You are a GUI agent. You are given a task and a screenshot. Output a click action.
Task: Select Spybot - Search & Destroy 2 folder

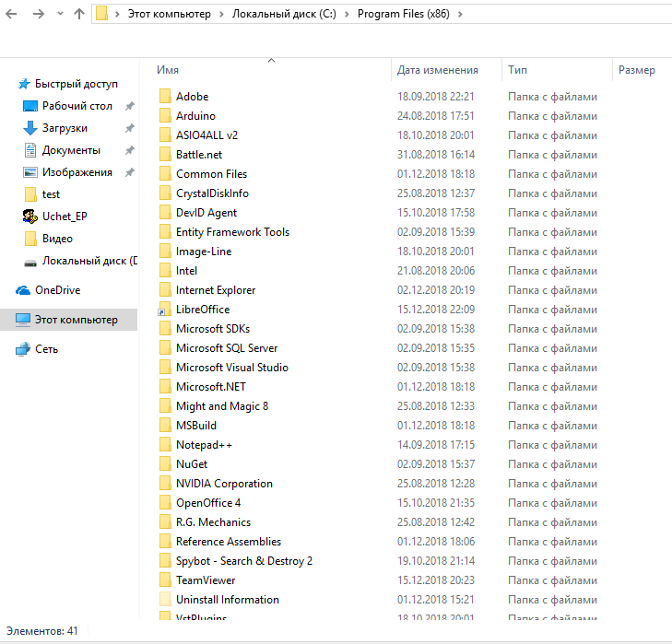[244, 561]
